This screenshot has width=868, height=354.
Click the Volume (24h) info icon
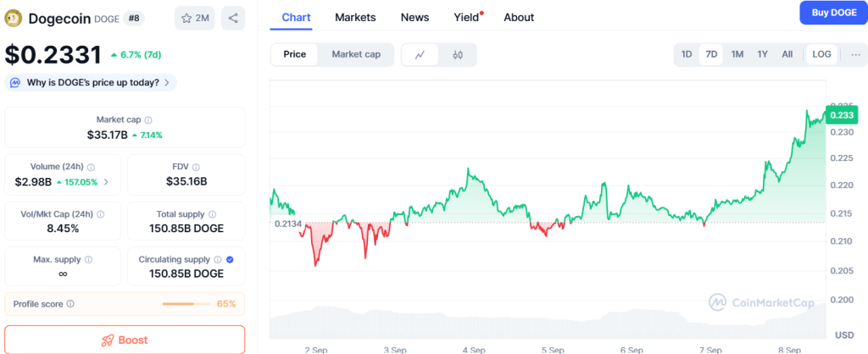coord(91,168)
